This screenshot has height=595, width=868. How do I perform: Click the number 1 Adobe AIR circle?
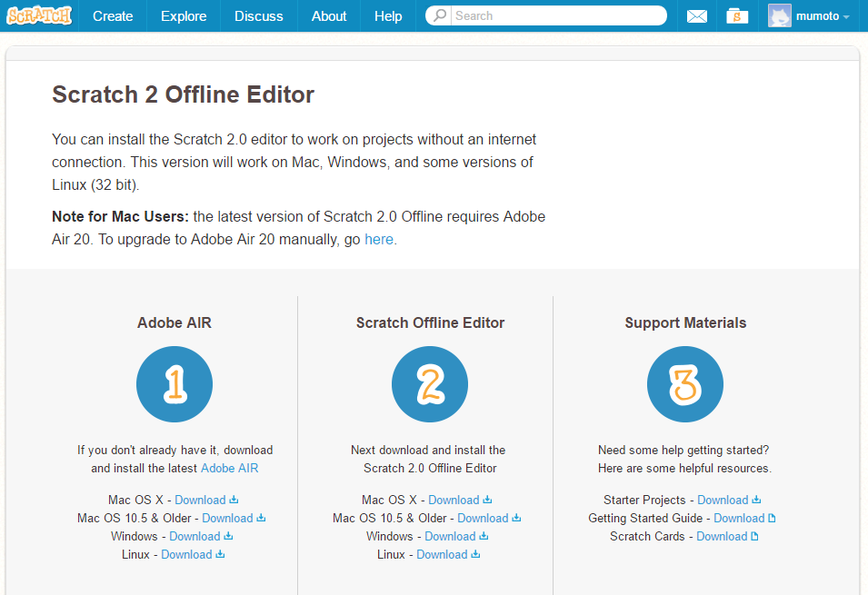pos(175,384)
